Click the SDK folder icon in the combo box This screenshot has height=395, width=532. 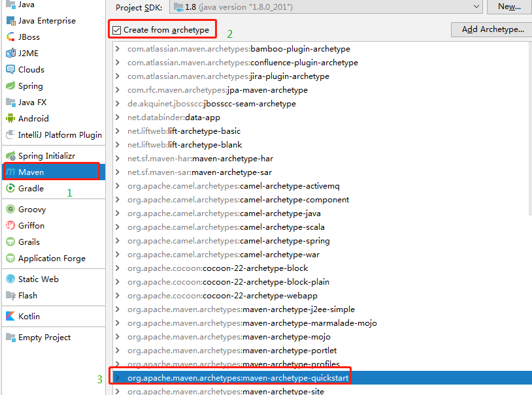pos(178,7)
